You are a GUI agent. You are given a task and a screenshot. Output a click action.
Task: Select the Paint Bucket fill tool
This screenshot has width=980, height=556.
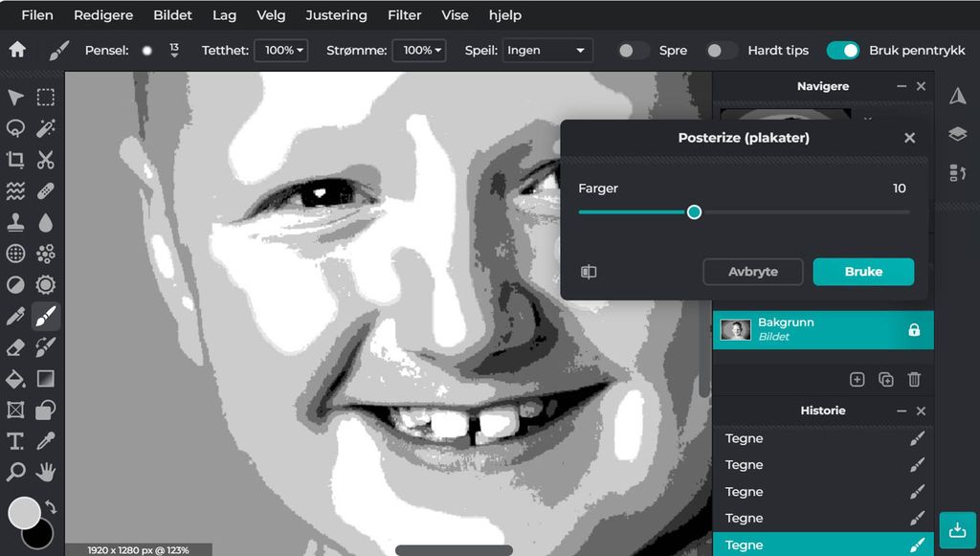coord(15,380)
